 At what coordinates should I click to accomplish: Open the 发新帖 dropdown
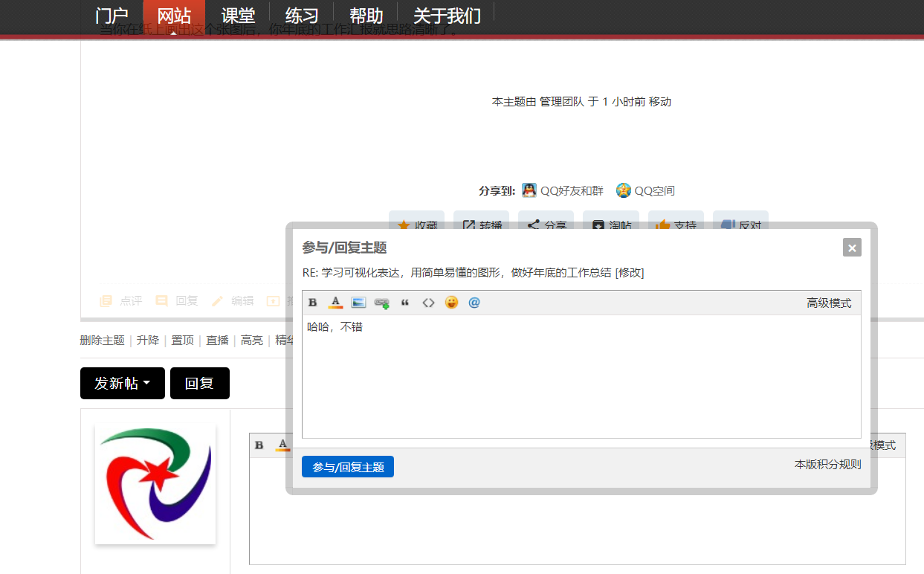point(122,383)
